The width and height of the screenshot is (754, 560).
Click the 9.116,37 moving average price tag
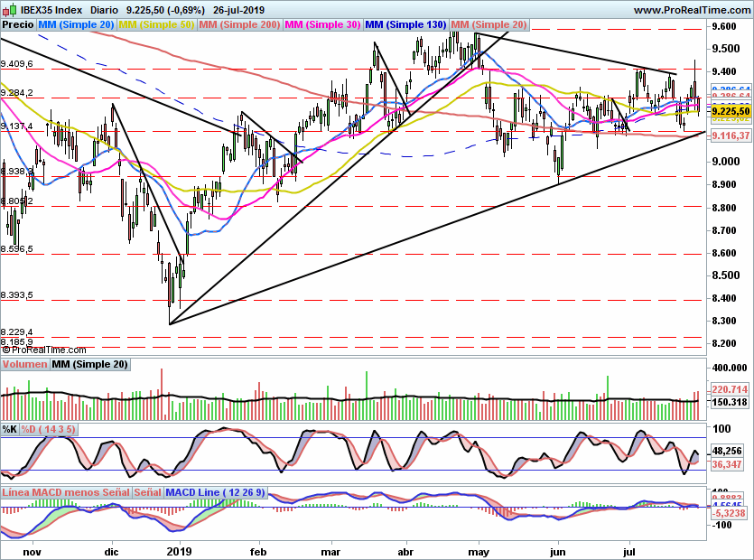pyautogui.click(x=731, y=135)
